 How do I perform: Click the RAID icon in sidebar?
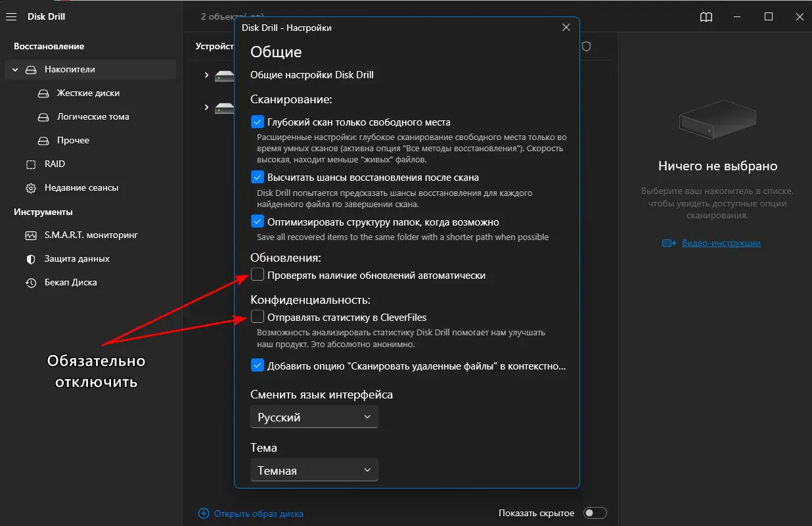tap(31, 164)
